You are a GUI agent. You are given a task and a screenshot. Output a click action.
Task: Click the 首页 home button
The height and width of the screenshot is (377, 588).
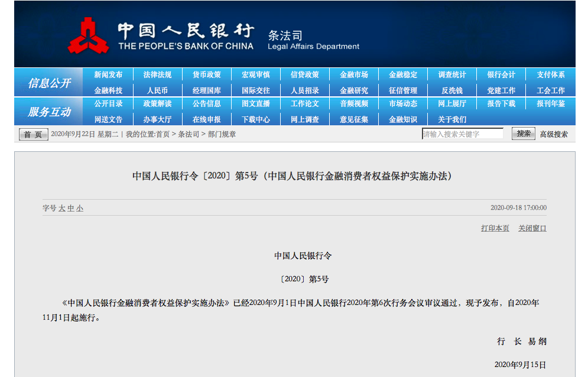pos(33,134)
